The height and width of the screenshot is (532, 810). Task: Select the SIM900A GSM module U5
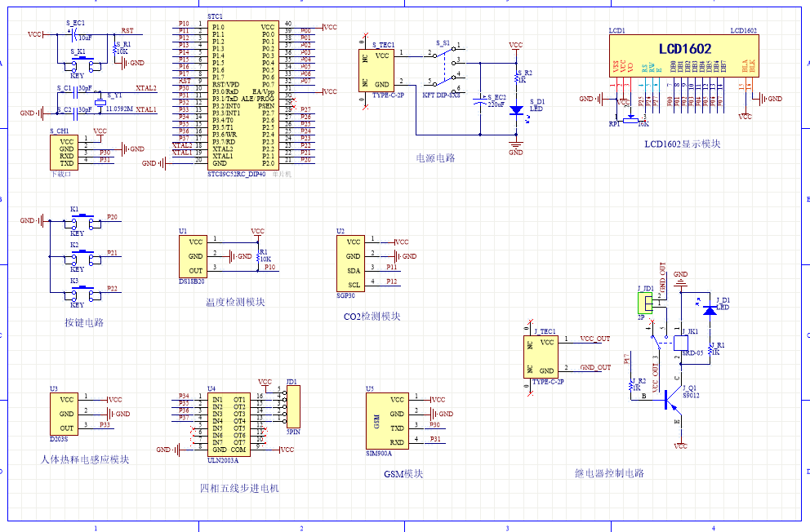[386, 420]
